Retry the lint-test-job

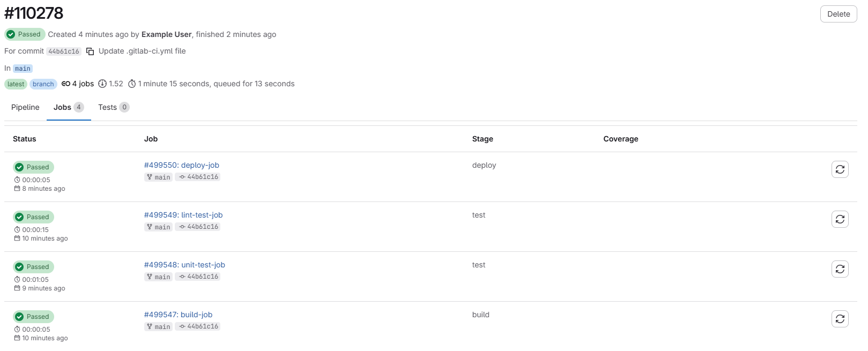[840, 219]
